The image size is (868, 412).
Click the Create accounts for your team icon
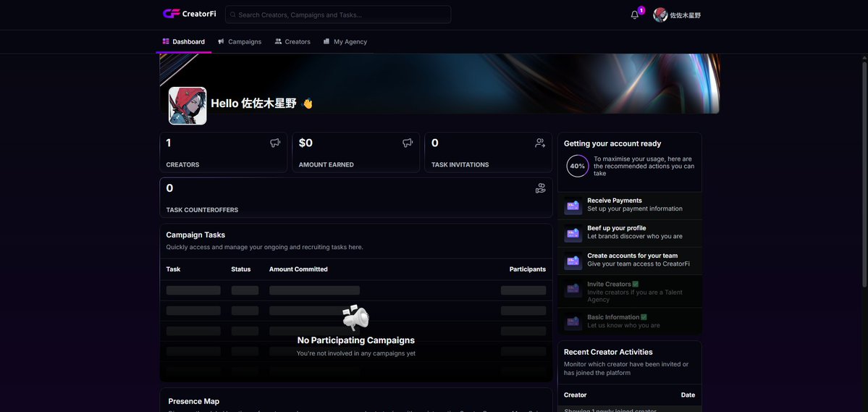[573, 261]
